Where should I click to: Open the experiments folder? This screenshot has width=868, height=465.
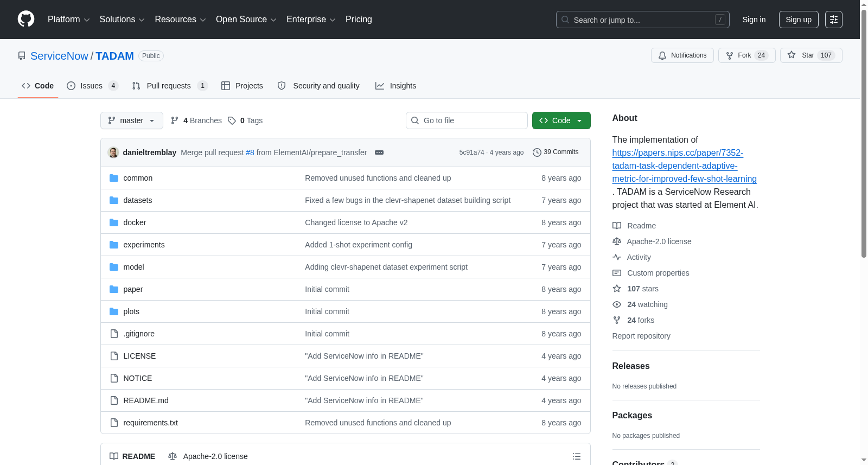(144, 245)
